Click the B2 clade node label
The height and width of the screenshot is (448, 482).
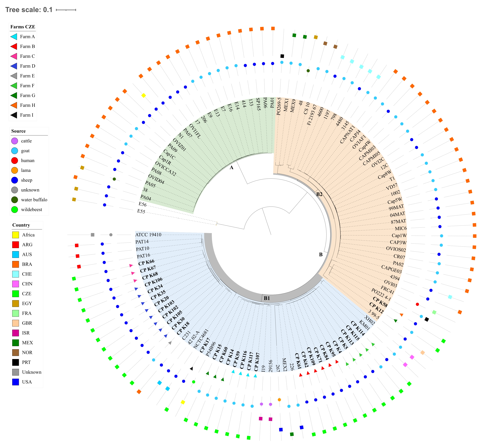[x=319, y=194]
